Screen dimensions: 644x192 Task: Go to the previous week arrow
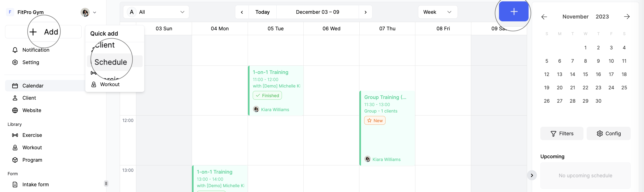pyautogui.click(x=242, y=12)
